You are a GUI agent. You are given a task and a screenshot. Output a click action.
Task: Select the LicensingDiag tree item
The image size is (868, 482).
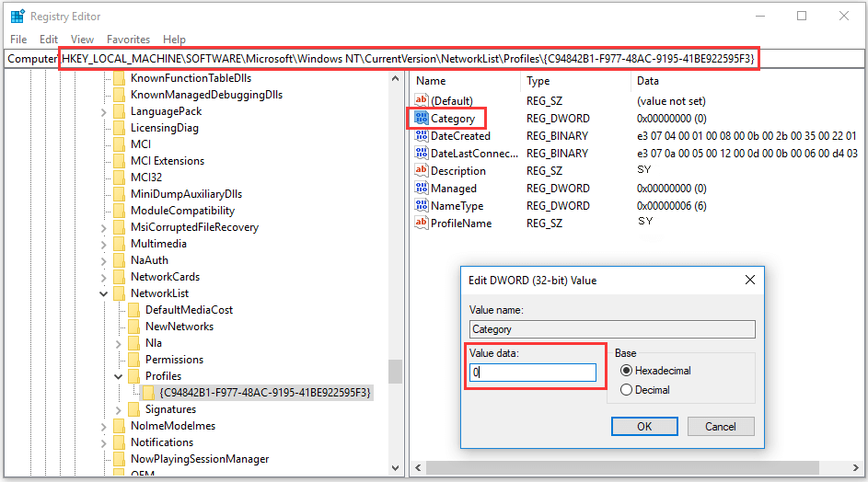(165, 128)
